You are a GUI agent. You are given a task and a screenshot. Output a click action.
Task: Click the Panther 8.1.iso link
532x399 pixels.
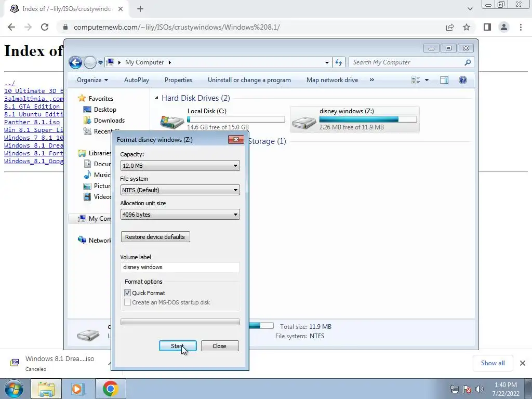(32, 122)
